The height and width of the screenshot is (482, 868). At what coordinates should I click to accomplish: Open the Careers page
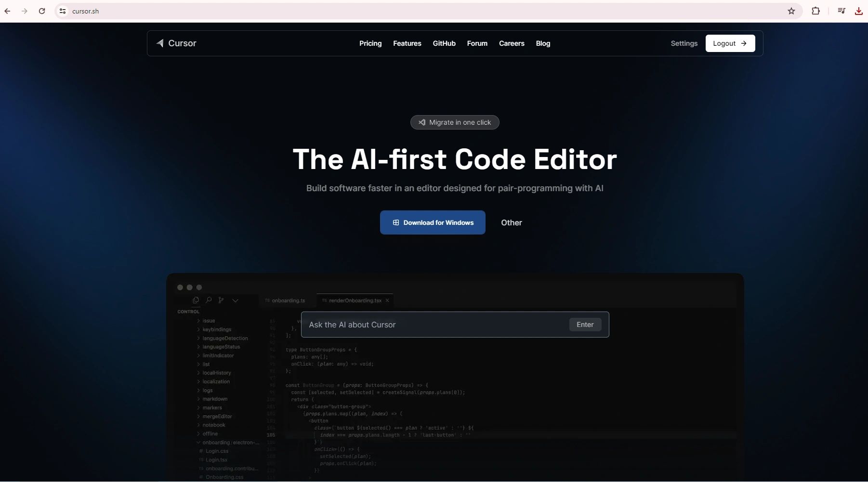click(511, 43)
